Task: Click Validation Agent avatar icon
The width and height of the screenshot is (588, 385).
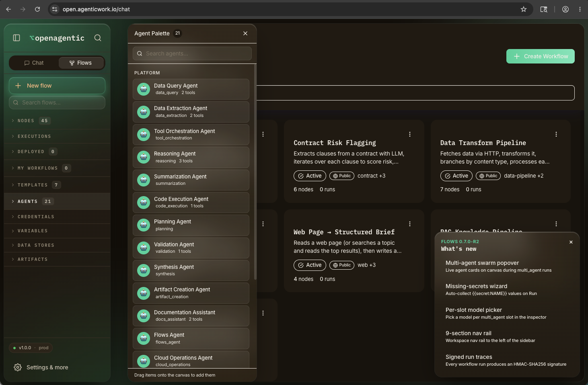Action: [144, 248]
